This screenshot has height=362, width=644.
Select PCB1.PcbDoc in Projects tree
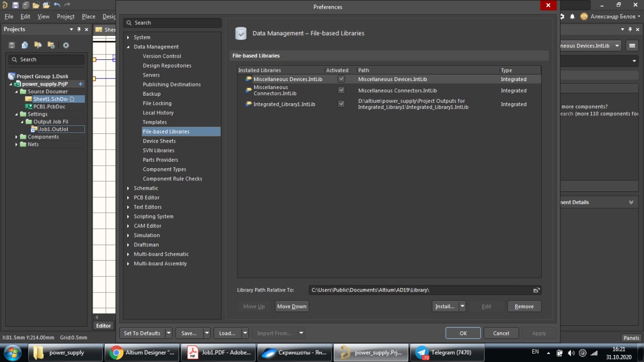(49, 107)
